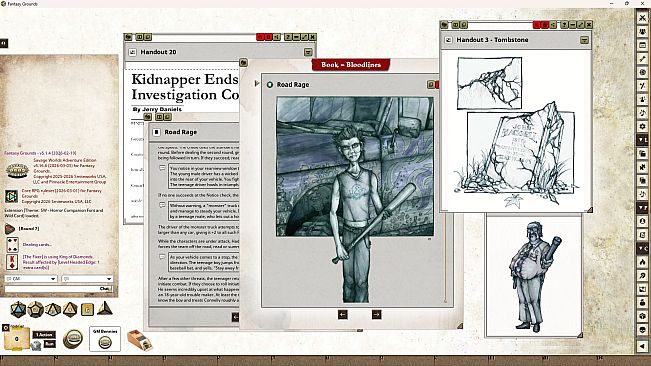Click the first red button on the Handout 3 toolbar

tap(536, 25)
